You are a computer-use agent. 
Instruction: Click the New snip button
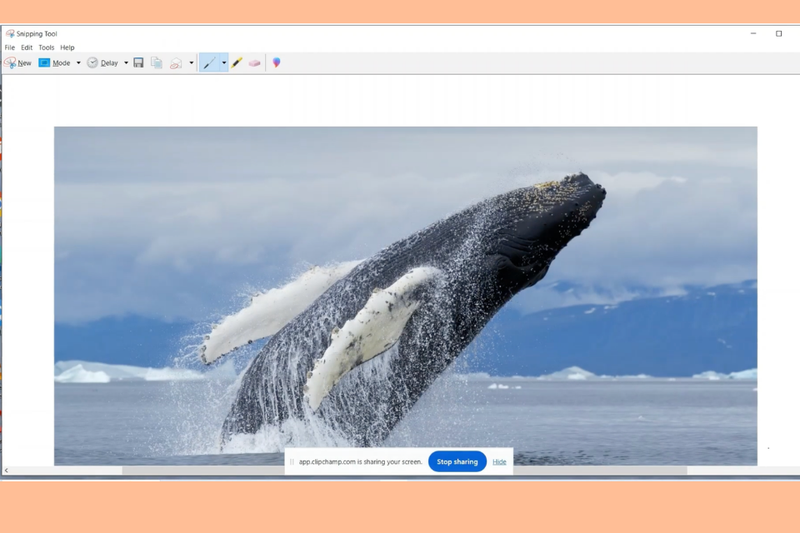point(18,63)
